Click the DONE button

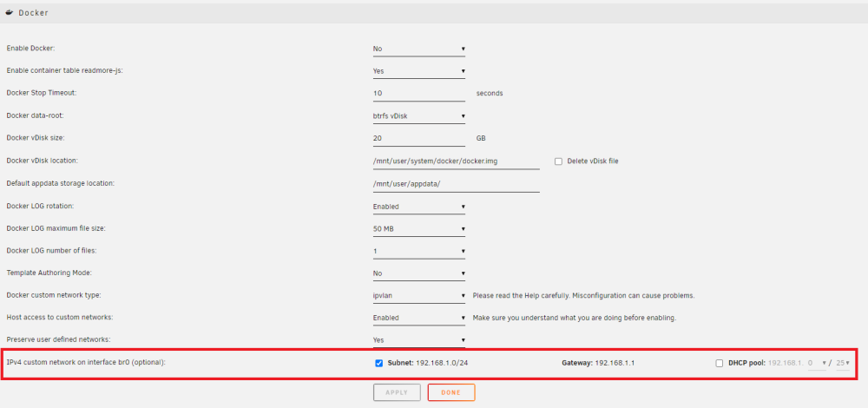[451, 392]
